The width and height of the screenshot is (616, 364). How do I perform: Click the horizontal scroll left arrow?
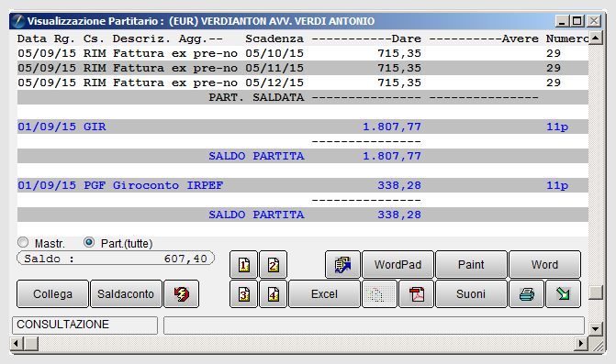17,344
